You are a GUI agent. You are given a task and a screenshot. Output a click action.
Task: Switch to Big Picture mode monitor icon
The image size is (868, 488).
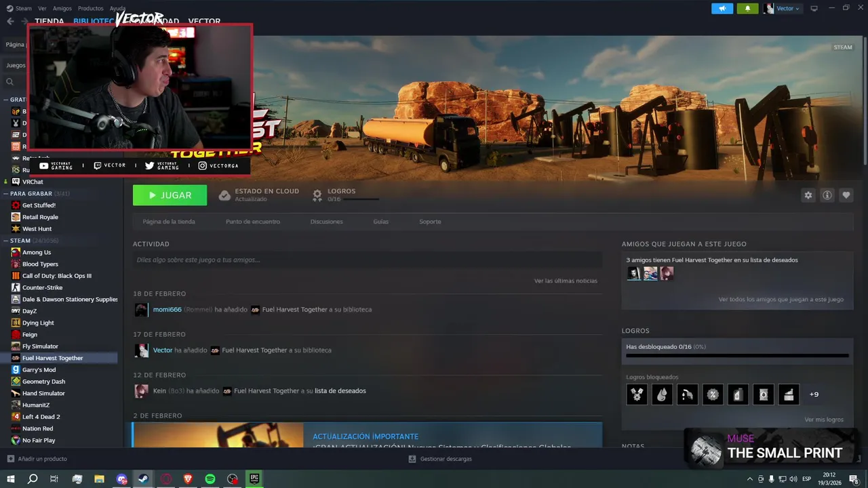coord(814,8)
